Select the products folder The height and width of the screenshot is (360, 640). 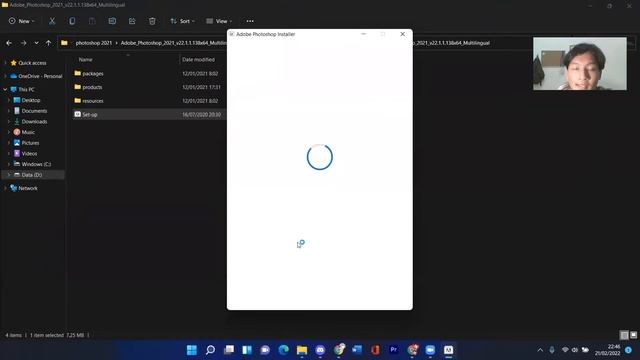tap(92, 87)
